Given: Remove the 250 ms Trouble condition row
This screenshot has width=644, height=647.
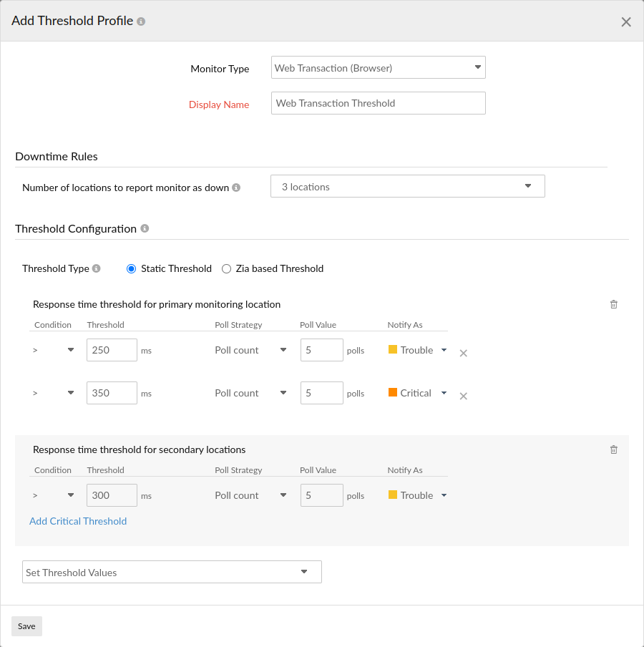Looking at the screenshot, I should (463, 353).
